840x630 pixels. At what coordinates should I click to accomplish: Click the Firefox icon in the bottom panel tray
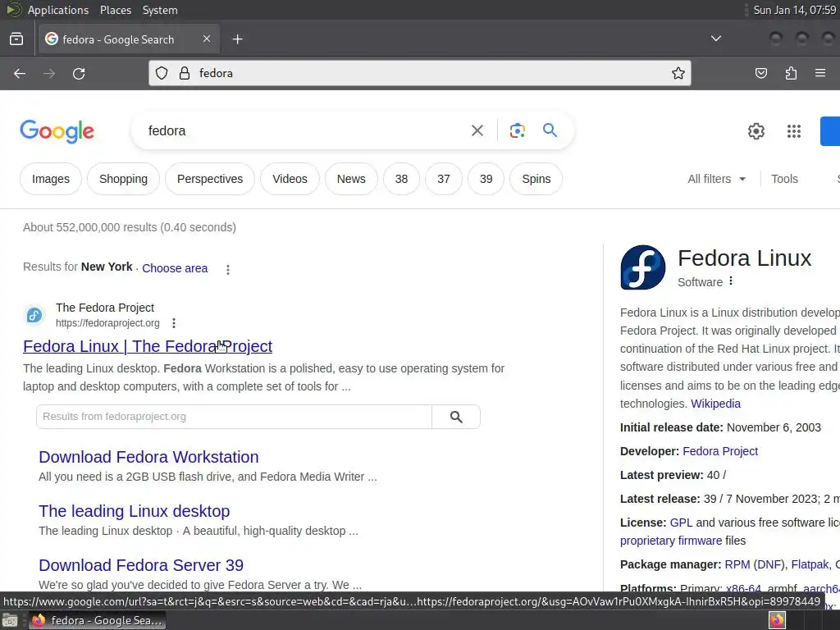click(x=777, y=620)
